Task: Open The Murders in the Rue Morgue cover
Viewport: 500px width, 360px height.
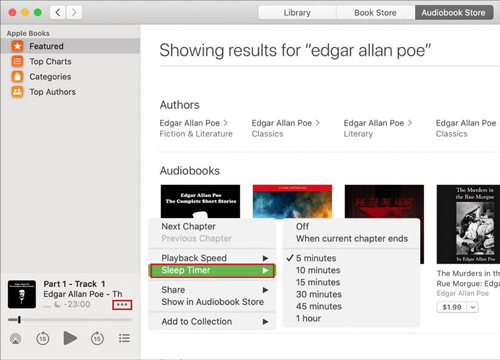Action: (468, 224)
